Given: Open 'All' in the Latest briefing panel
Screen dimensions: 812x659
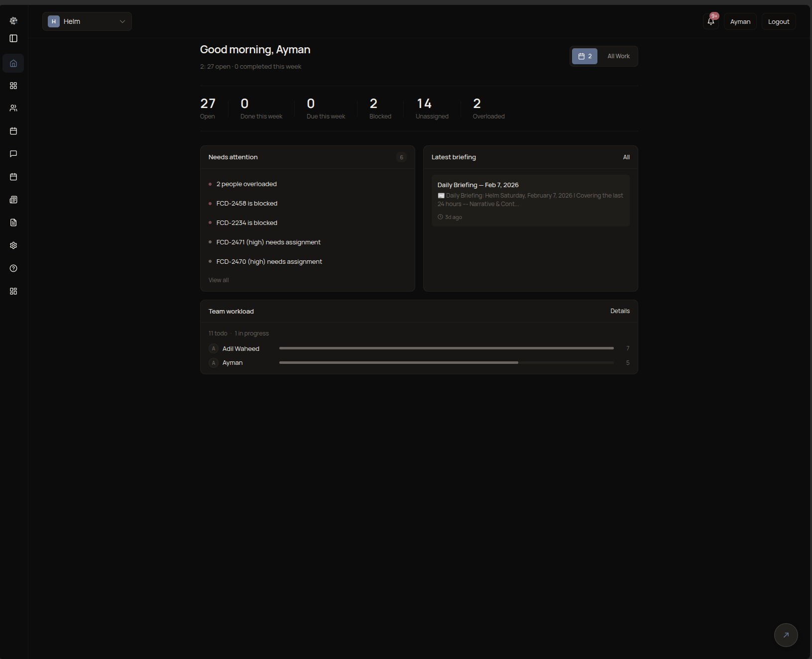Looking at the screenshot, I should tap(626, 157).
